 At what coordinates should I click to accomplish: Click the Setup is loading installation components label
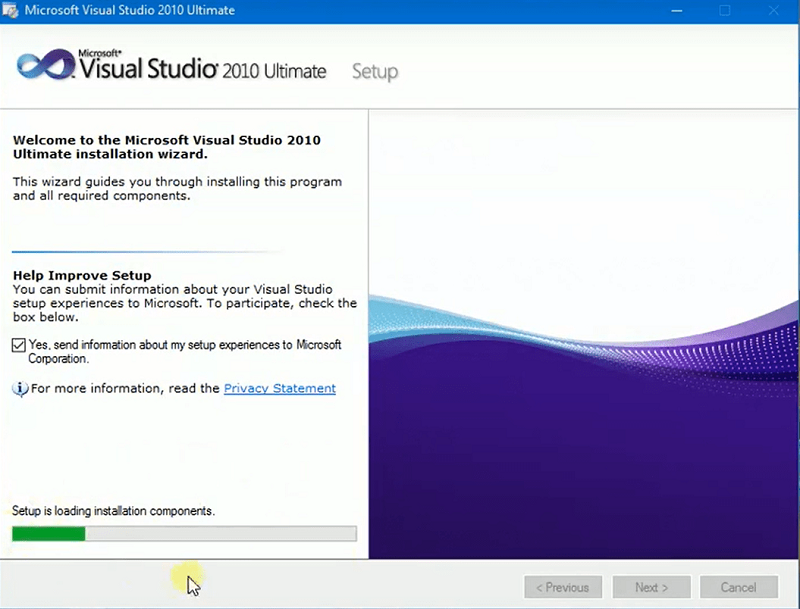[112, 510]
